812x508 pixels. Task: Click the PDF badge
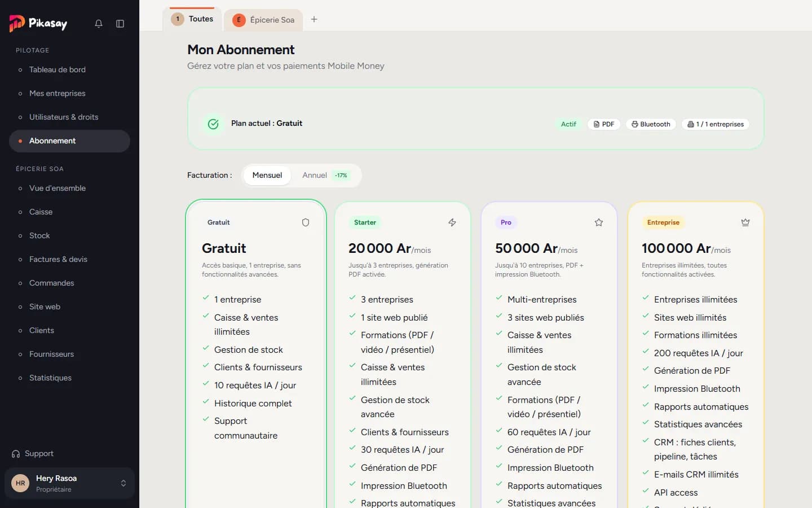(604, 124)
